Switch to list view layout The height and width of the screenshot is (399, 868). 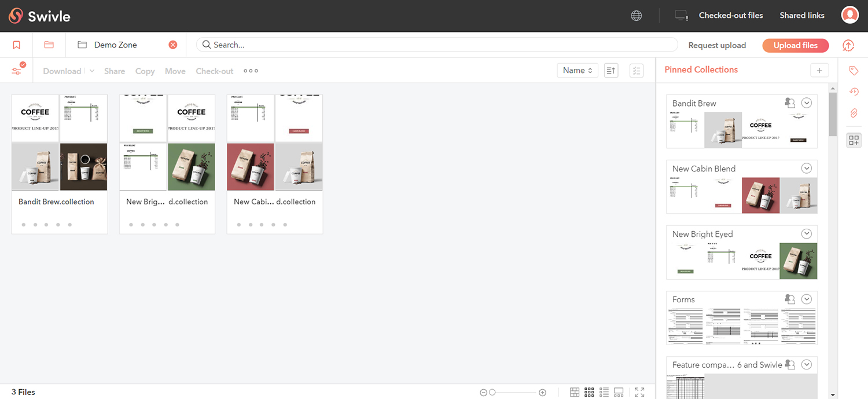604,392
